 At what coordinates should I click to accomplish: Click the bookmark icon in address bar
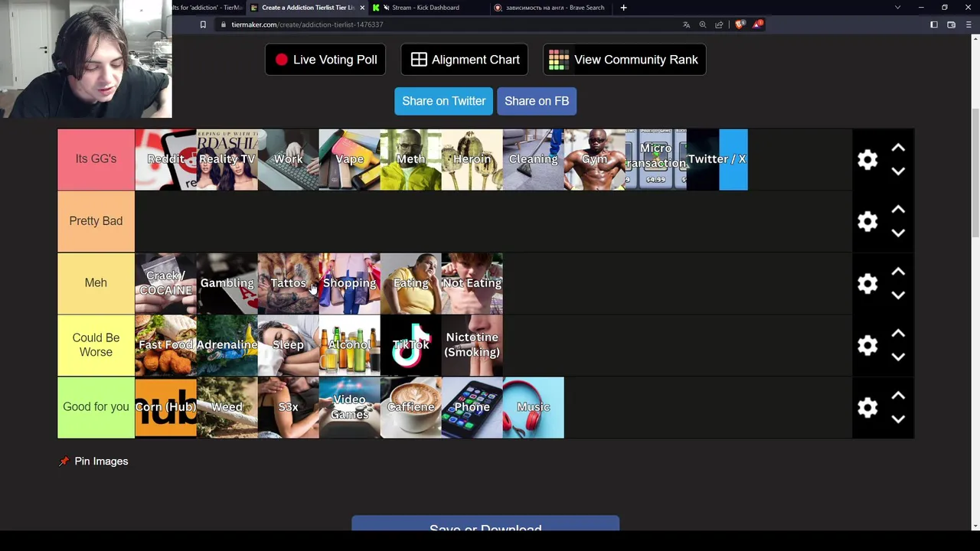(203, 24)
